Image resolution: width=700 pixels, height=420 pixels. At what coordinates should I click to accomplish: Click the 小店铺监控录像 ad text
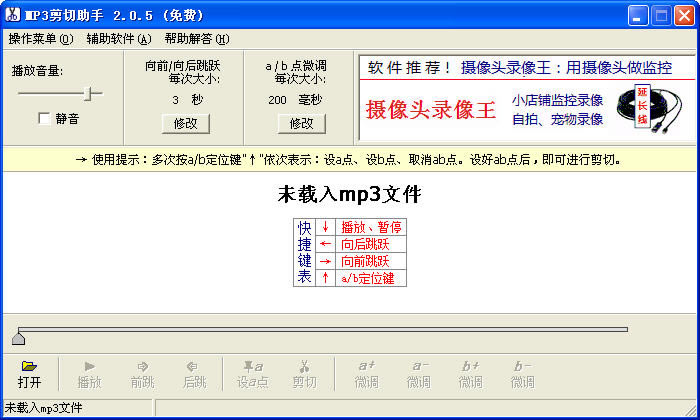pos(558,100)
